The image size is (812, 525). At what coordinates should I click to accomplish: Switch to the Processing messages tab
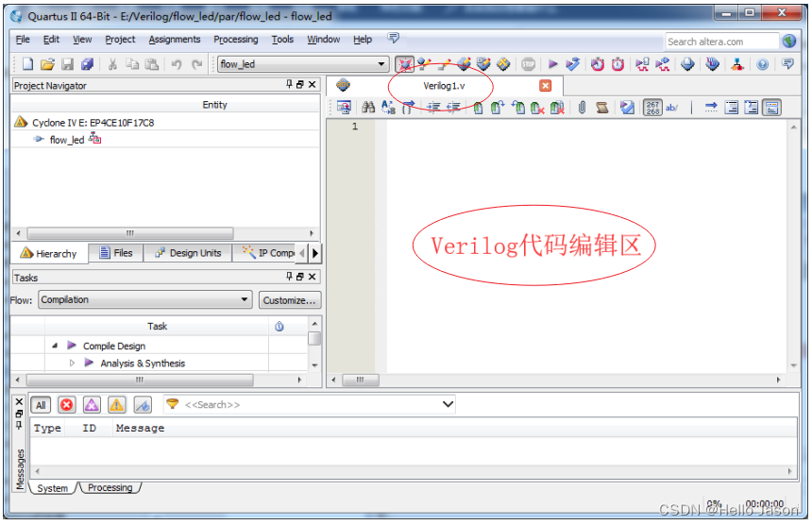click(110, 487)
